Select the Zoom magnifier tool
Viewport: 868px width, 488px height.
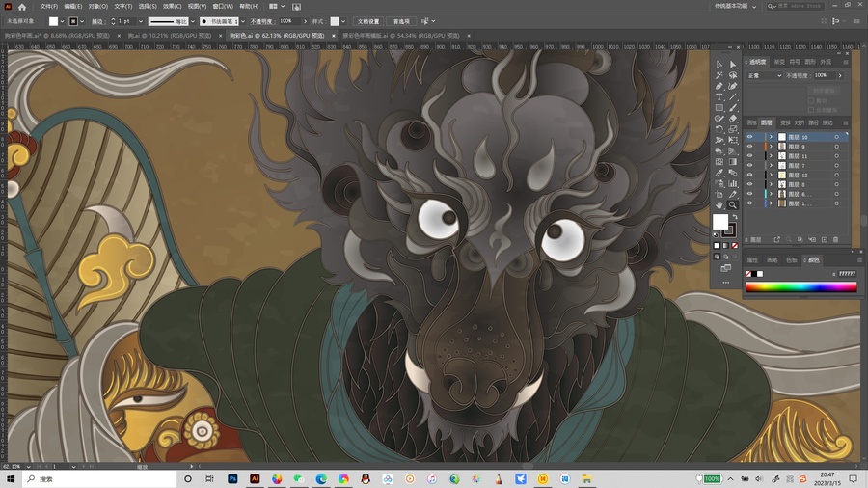(x=733, y=204)
